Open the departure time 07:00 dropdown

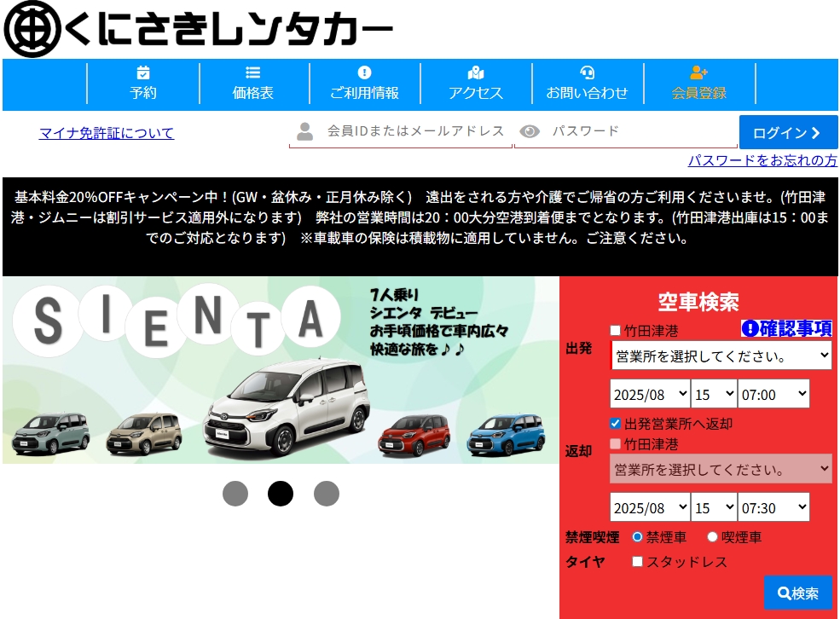coord(773,394)
